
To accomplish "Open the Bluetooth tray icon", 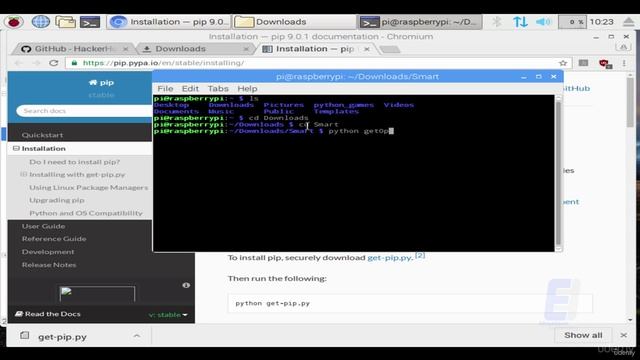I will point(497,22).
